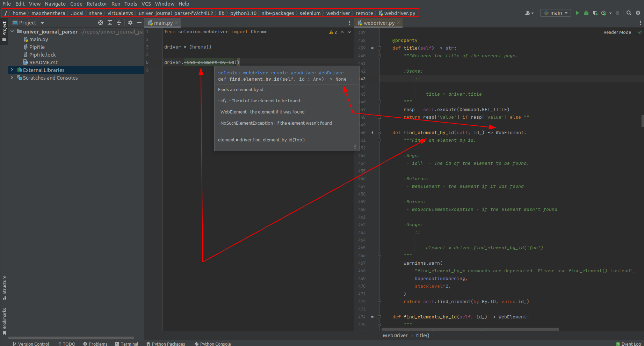Fold title method at line 439
644x346 pixels.
379,48
